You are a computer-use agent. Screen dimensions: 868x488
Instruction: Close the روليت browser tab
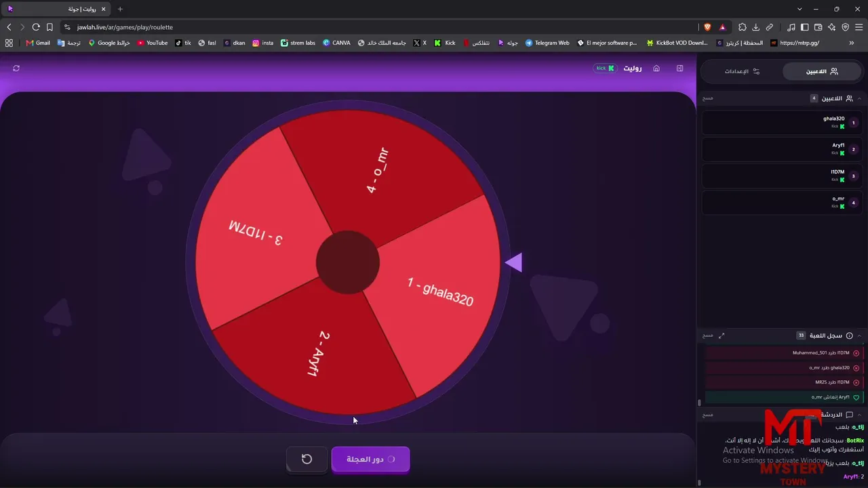(104, 9)
